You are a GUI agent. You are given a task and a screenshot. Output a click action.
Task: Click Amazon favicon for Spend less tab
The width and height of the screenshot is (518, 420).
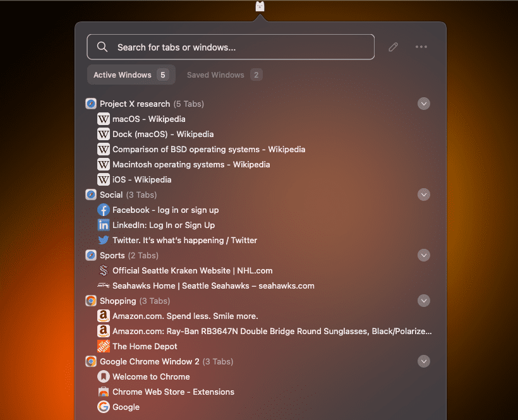104,316
